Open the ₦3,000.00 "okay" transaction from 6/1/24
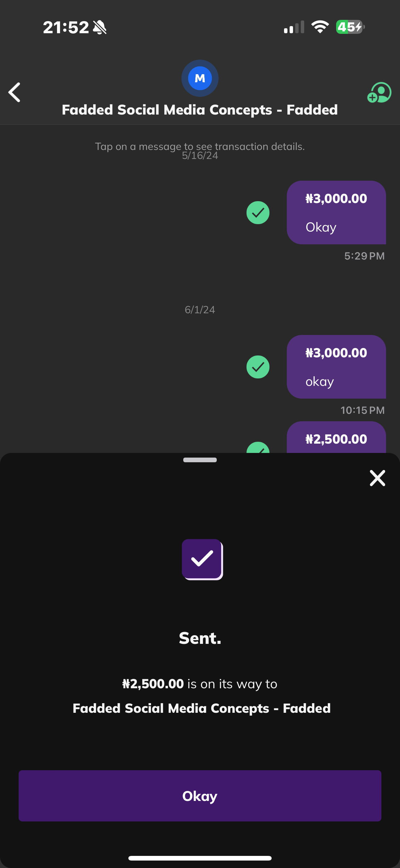400x868 pixels. click(336, 367)
